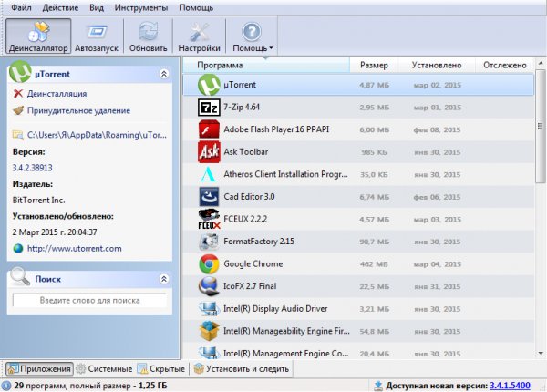Select the FormatFactory 2.15 entry name
Screen dimensions: 547x392
pyautogui.click(x=259, y=242)
